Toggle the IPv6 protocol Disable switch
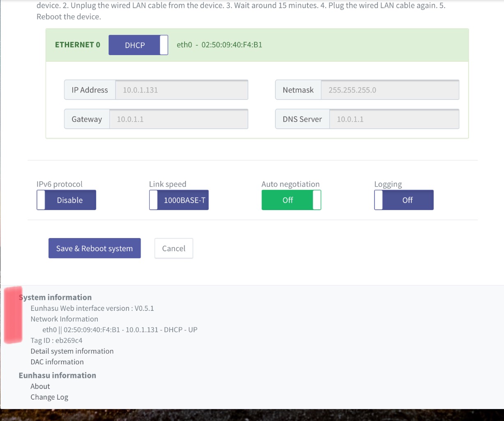 (66, 200)
